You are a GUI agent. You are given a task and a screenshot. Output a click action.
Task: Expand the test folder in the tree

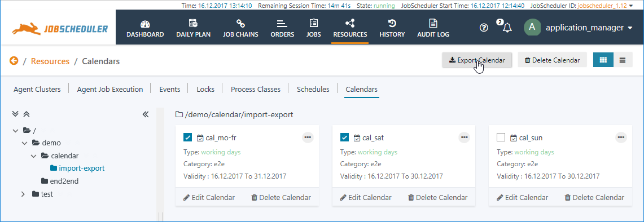click(x=23, y=194)
